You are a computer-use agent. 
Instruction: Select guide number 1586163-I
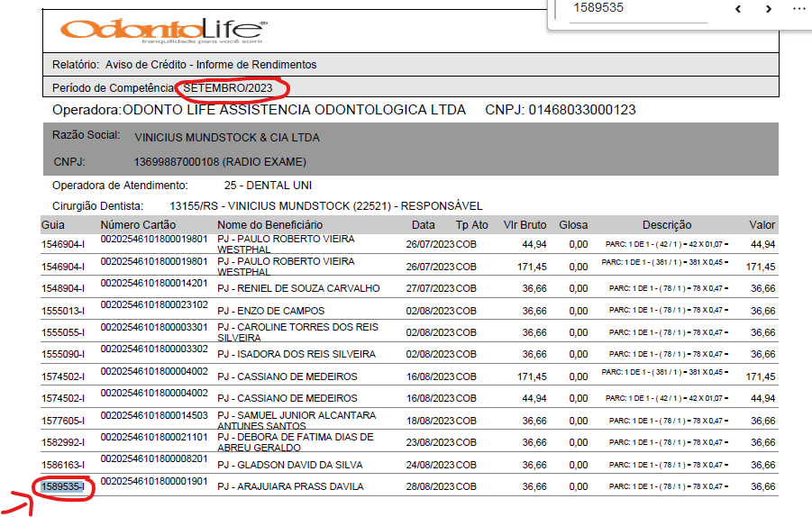(63, 466)
